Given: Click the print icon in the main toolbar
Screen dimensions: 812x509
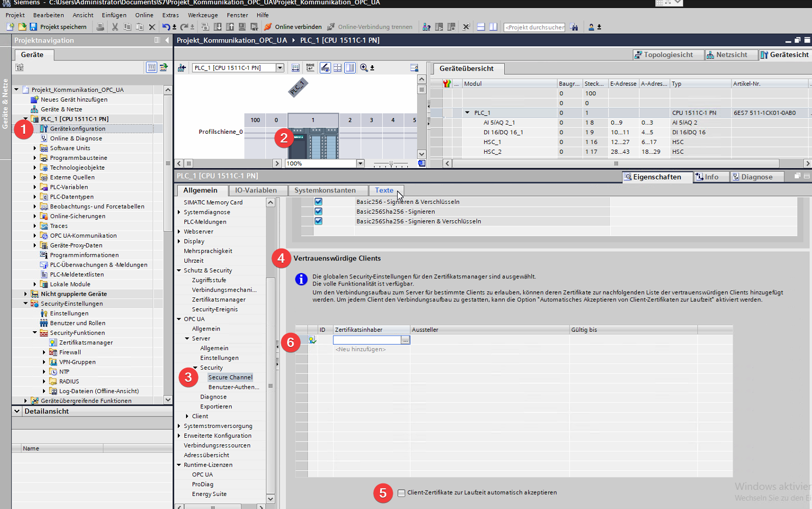Looking at the screenshot, I should tap(100, 27).
